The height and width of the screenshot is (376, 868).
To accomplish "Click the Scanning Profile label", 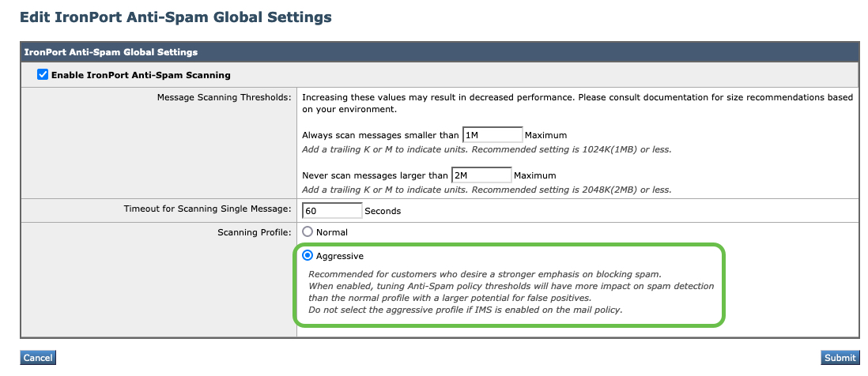I will [254, 232].
